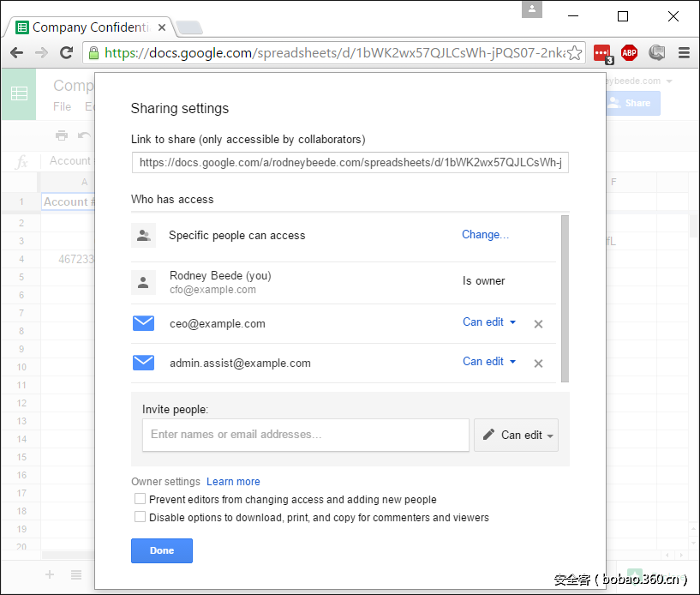Close the Company Confidential tab
The height and width of the screenshot is (595, 700).
(162, 27)
